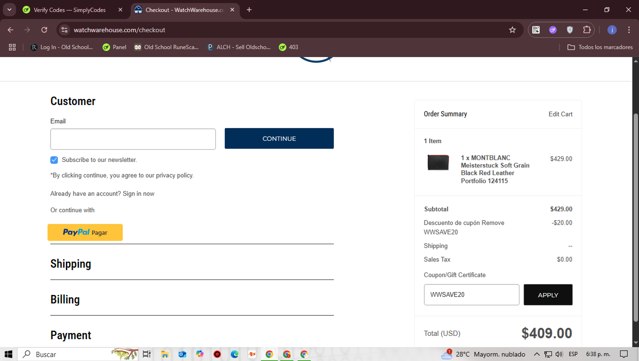The image size is (639, 361).
Task: Open the shield extension icon
Action: [570, 30]
